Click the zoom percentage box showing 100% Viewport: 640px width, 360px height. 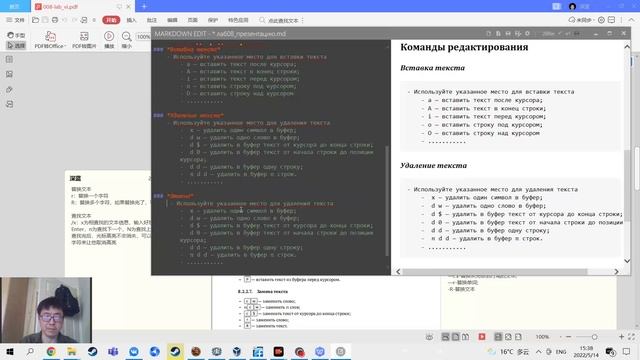143,37
